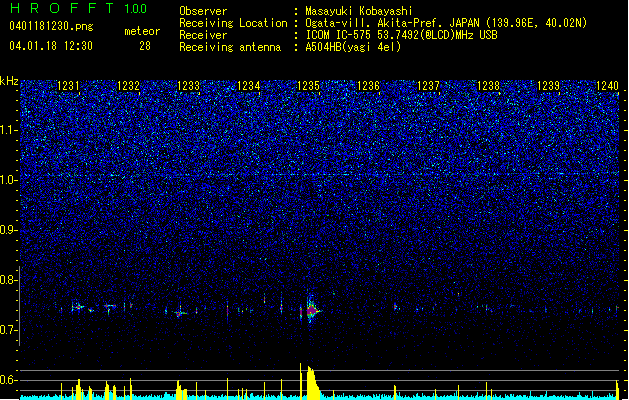The image size is (629, 400).
Task: Click the 0.6 kHz axis label
Action: (9, 380)
